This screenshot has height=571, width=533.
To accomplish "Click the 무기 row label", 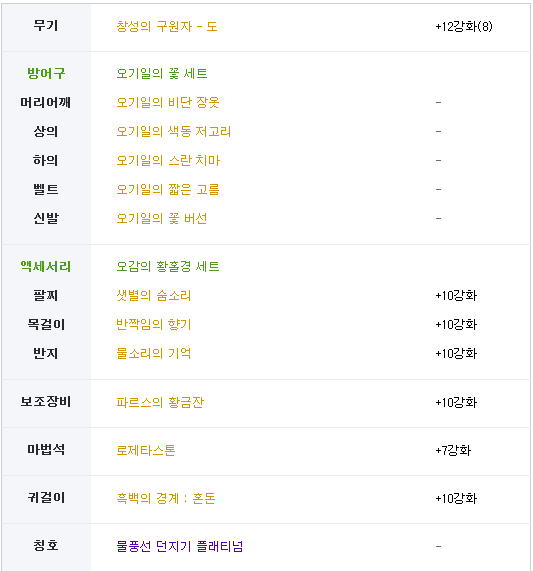I will pyautogui.click(x=46, y=26).
